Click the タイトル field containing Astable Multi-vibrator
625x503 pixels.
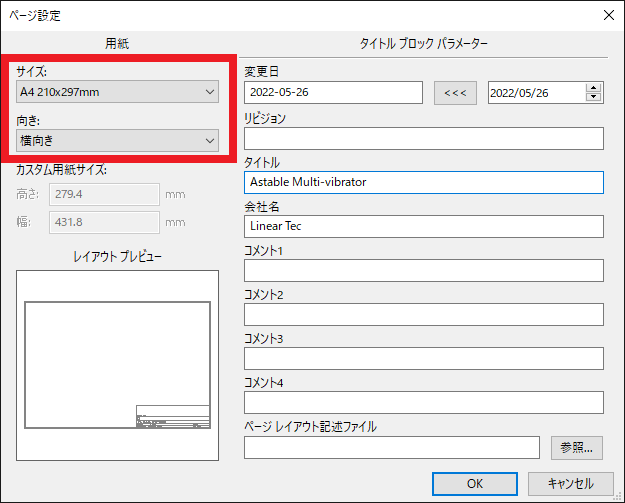(424, 182)
